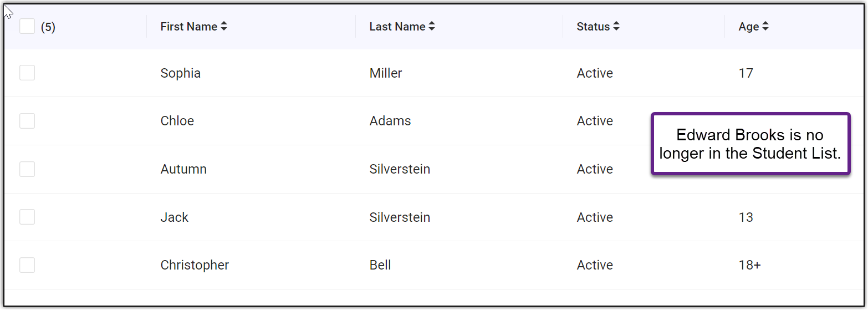Check the box for Sophia Miller

click(x=27, y=73)
